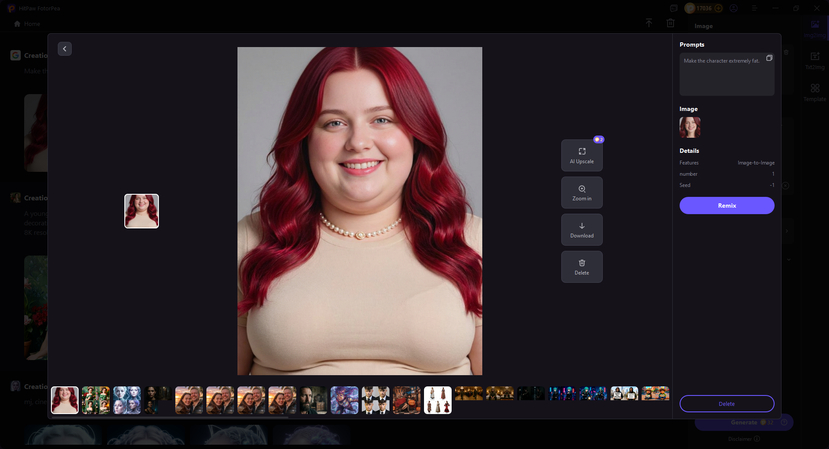Open Txt2Img in right sidebar
Screen dimensions: 829x449
(814, 58)
